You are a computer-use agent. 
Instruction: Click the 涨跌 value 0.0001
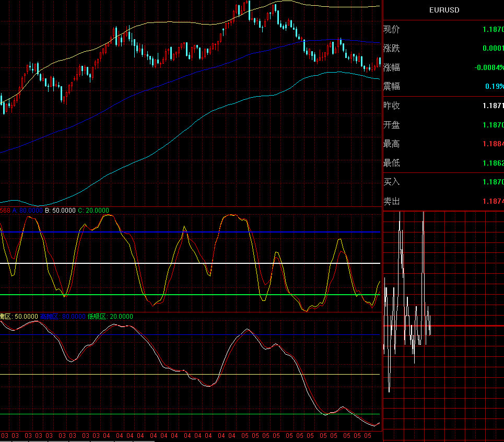point(493,48)
